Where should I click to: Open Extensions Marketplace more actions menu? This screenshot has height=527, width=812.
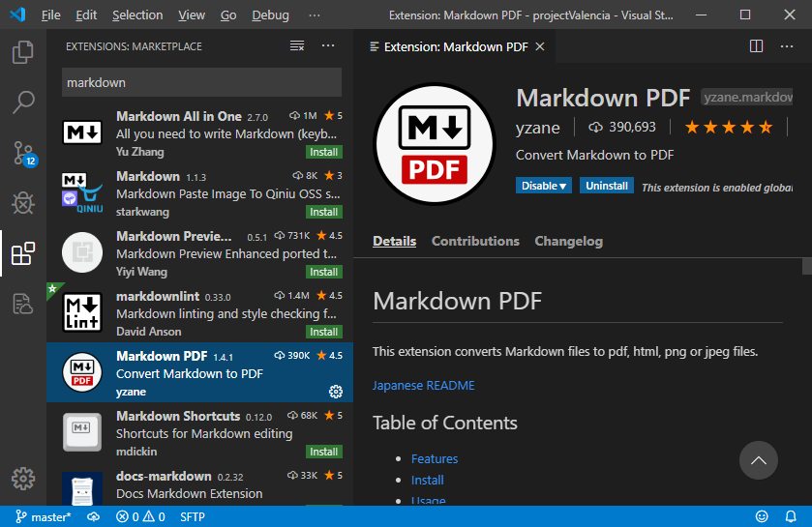(328, 46)
